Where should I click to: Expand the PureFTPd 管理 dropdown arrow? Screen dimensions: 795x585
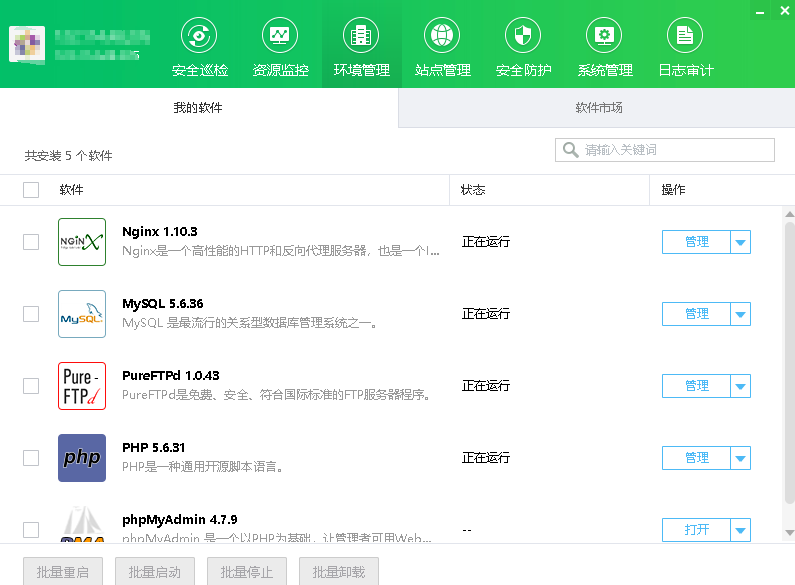pos(740,386)
